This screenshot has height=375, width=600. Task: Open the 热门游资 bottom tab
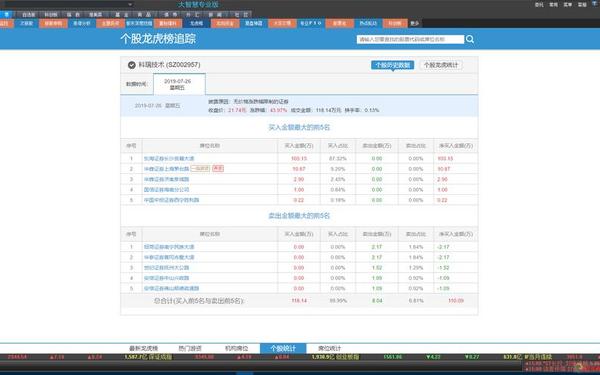[190, 348]
